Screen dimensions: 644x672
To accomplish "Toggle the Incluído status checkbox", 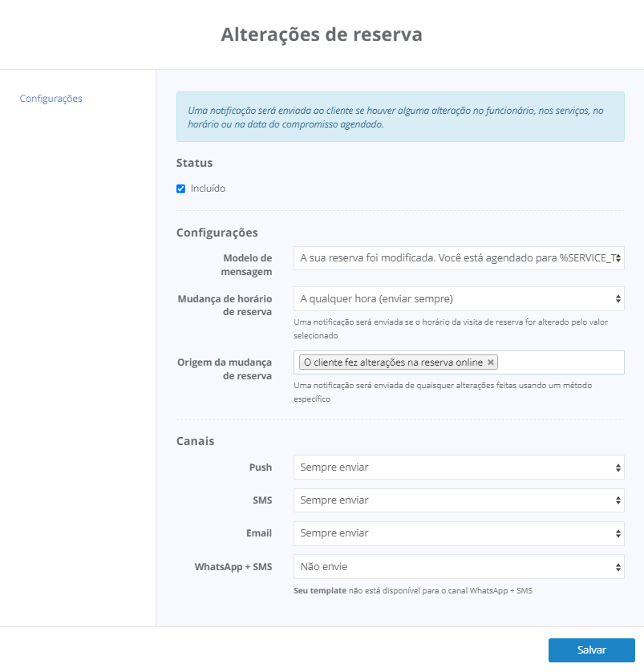I will tap(180, 188).
